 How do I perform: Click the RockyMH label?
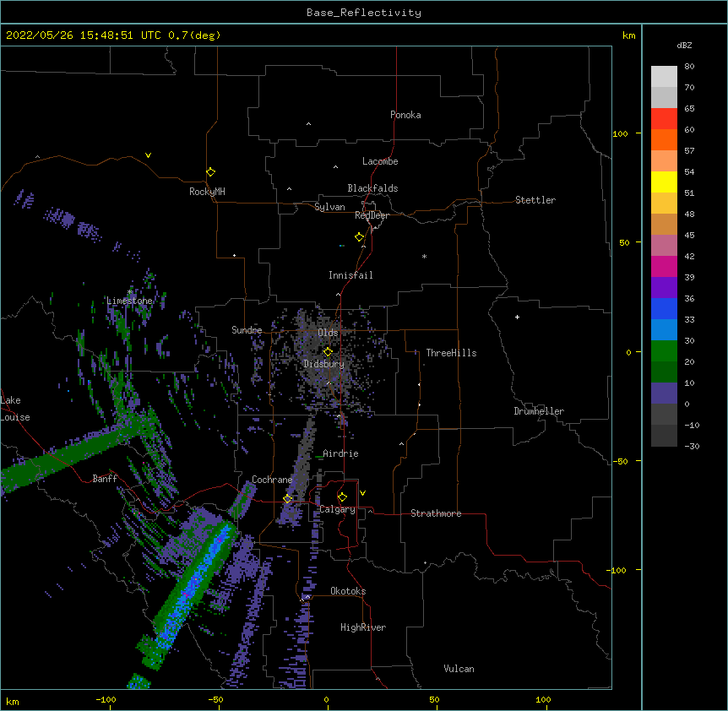point(207,192)
